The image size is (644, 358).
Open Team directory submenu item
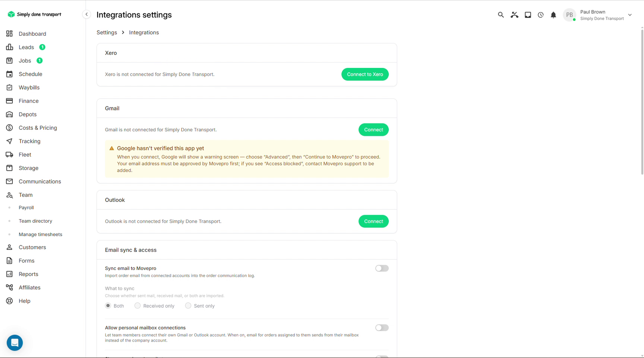pyautogui.click(x=35, y=221)
